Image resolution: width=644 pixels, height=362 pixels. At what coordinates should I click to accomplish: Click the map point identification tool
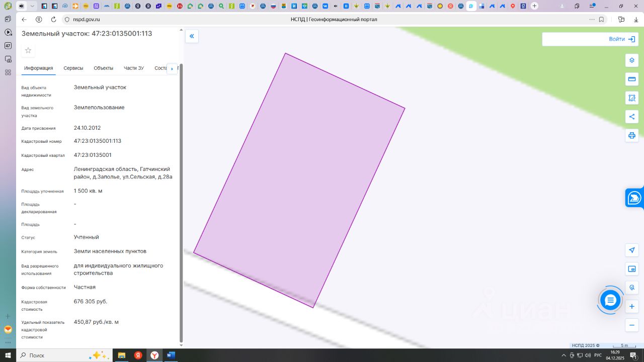coord(632,288)
